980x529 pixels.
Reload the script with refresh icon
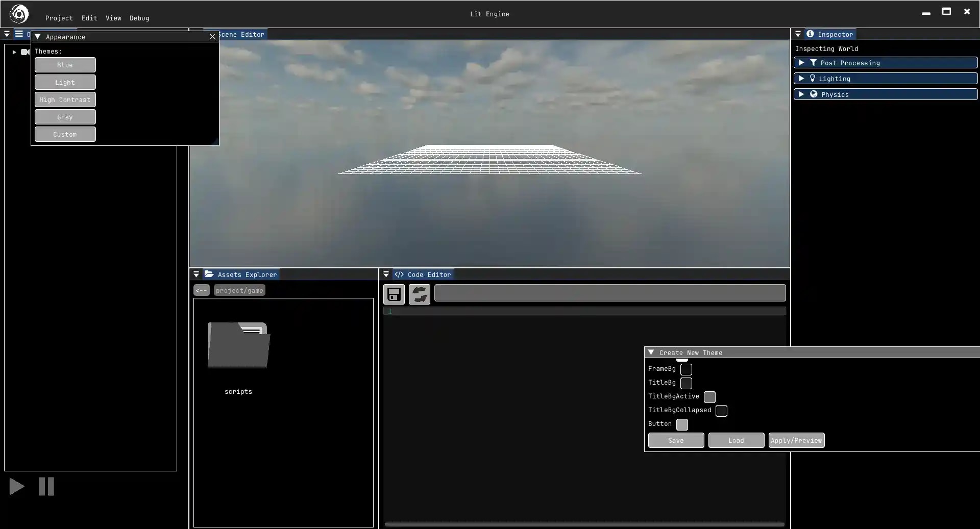coord(420,294)
